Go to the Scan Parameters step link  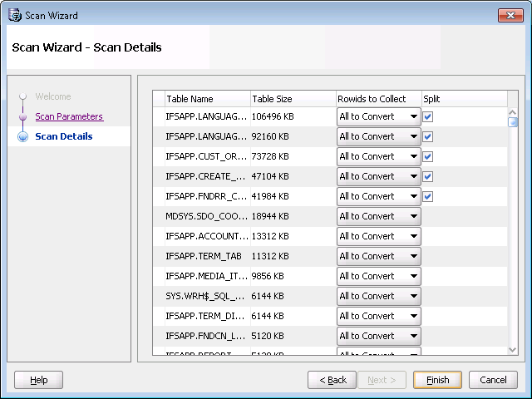pos(69,116)
